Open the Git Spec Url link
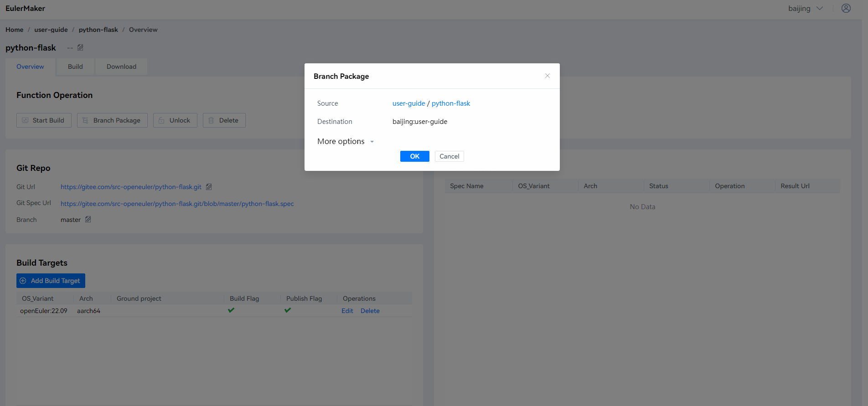 click(x=177, y=204)
